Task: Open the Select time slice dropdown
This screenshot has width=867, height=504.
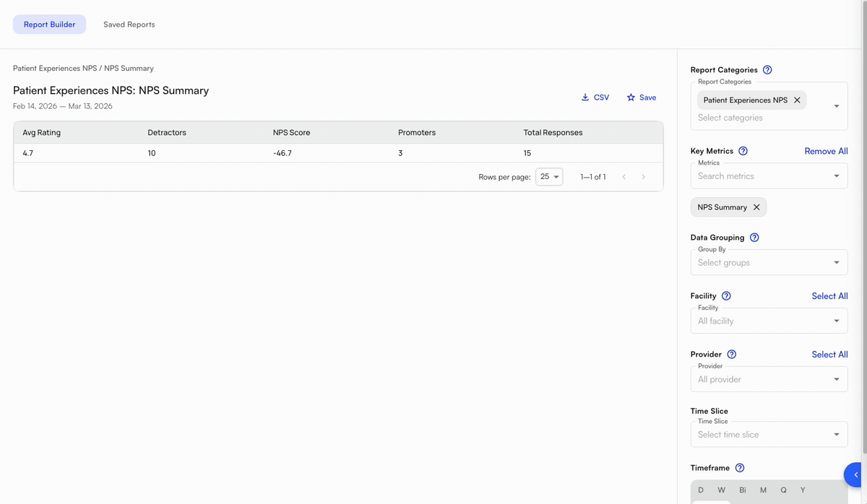Action: 768,434
